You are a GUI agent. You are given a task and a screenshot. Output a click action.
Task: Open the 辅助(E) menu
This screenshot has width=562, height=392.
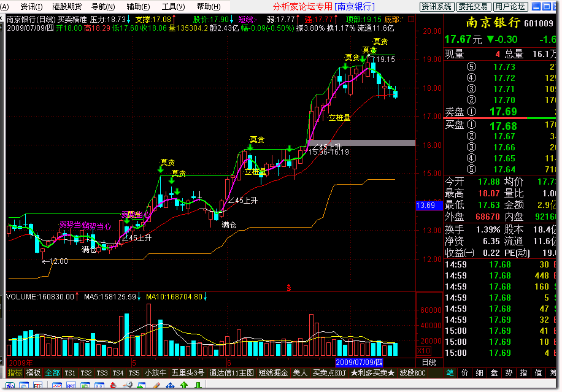(138, 7)
